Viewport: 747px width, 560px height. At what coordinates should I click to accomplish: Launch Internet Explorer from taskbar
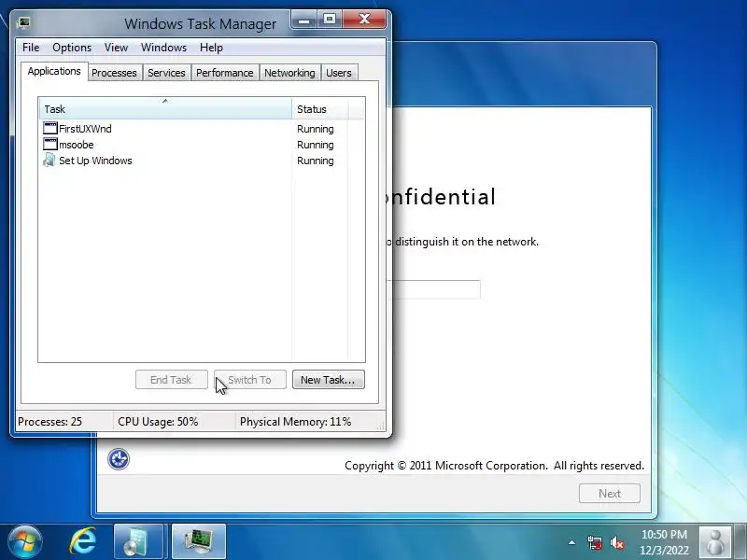point(82,542)
